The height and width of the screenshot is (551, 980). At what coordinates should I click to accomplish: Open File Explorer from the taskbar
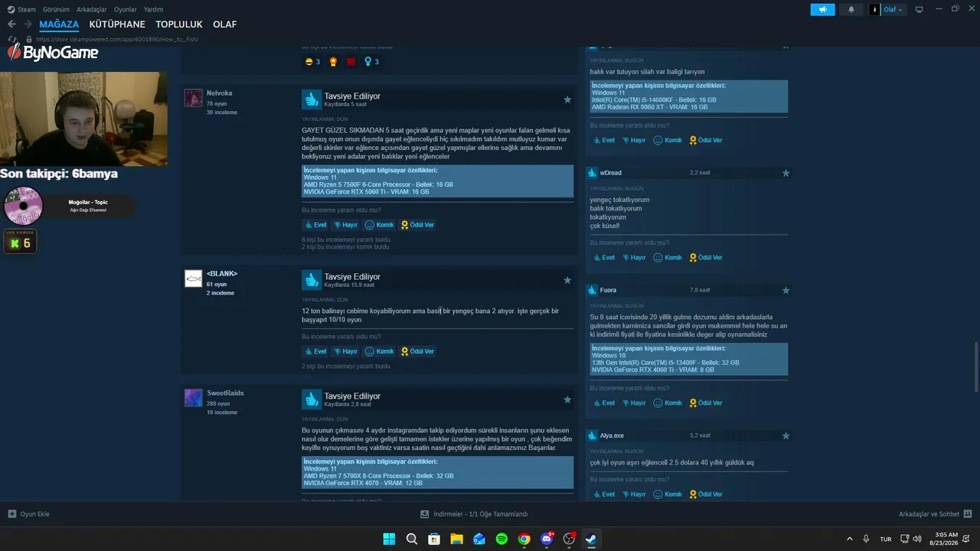456,539
